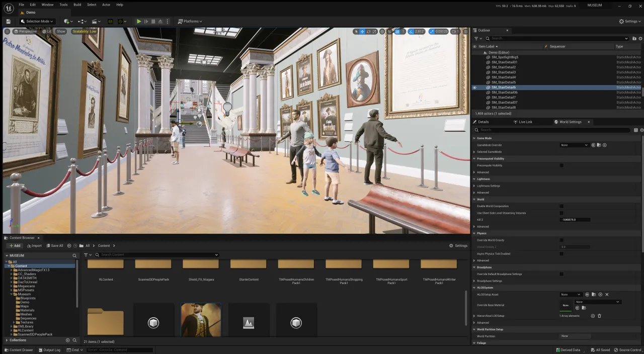Open Selection Mode dropdown

click(x=37, y=21)
